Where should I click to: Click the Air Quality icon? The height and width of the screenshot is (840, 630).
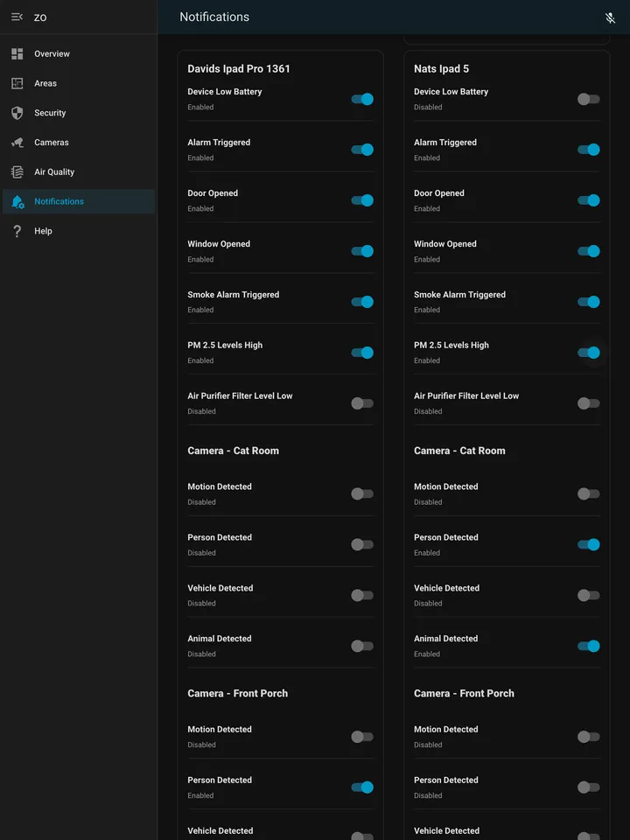point(17,172)
